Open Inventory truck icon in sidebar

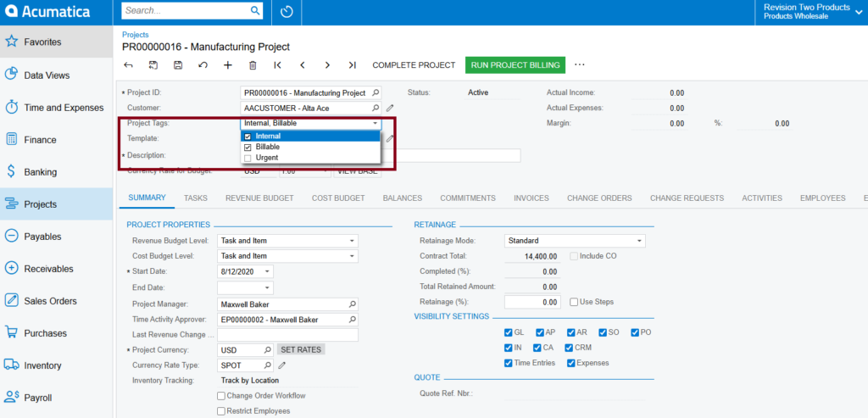point(11,365)
